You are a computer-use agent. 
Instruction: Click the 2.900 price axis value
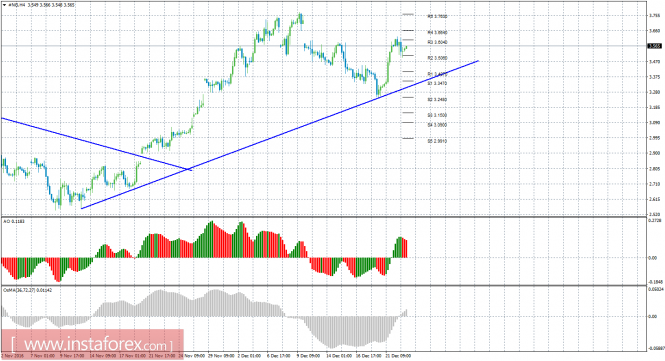pyautogui.click(x=655, y=154)
